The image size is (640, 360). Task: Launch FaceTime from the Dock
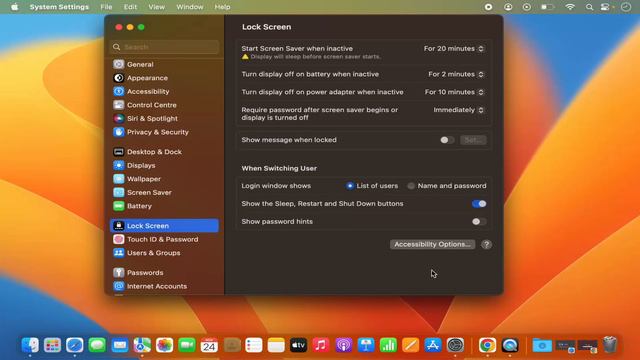point(187,345)
